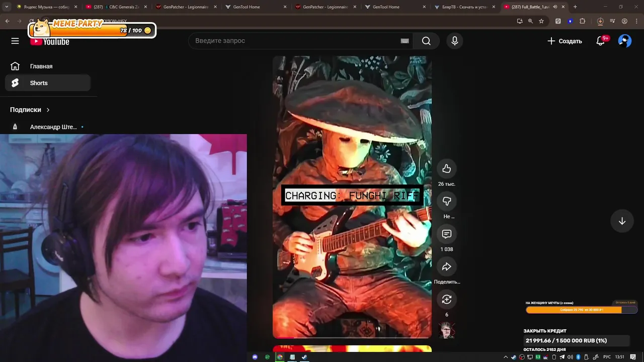644x362 pixels.
Task: Click the install app icon in address bar
Action: 520,21
